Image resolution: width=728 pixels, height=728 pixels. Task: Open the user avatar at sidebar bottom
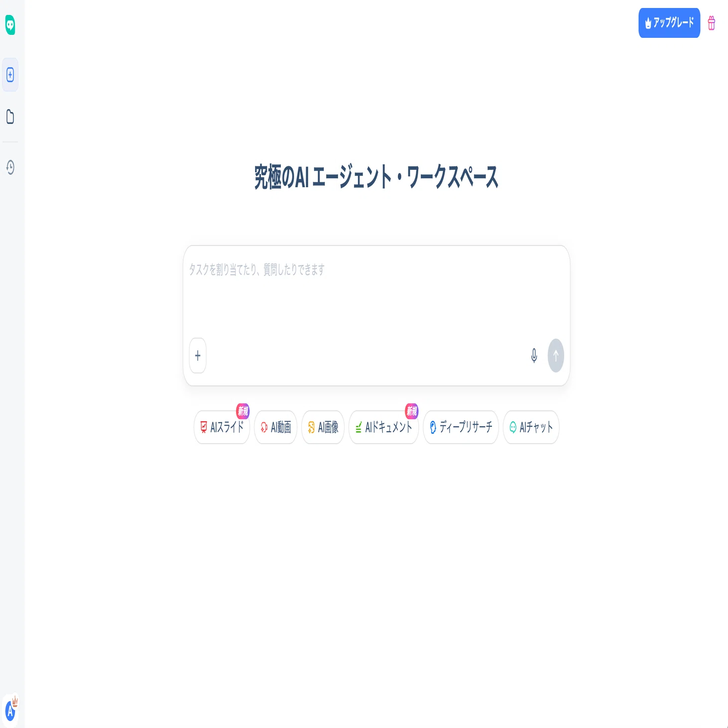pyautogui.click(x=10, y=711)
